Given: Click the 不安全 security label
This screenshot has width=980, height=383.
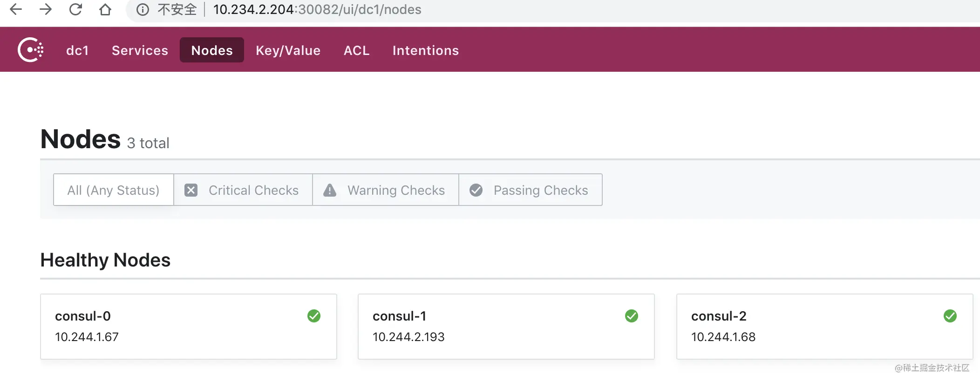Looking at the screenshot, I should click(x=177, y=10).
